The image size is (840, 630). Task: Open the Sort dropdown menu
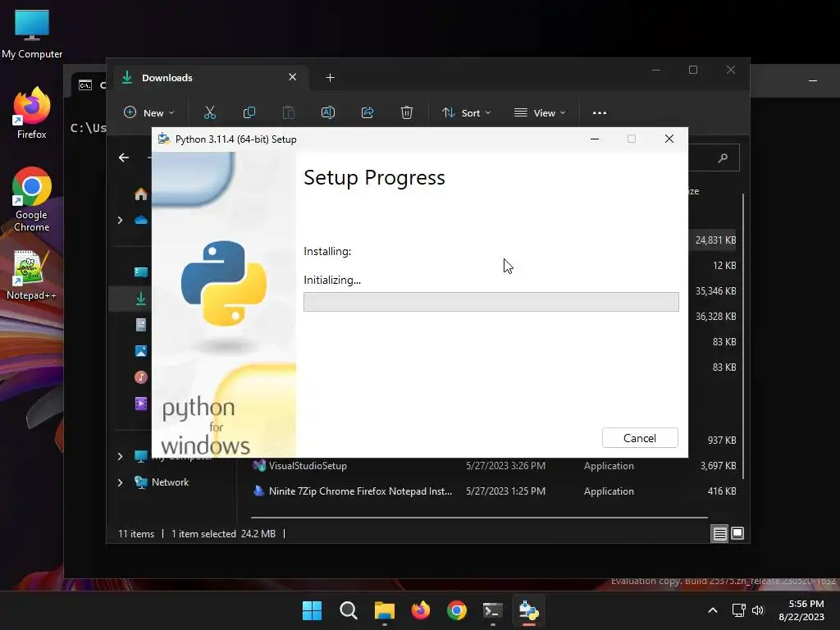click(466, 112)
